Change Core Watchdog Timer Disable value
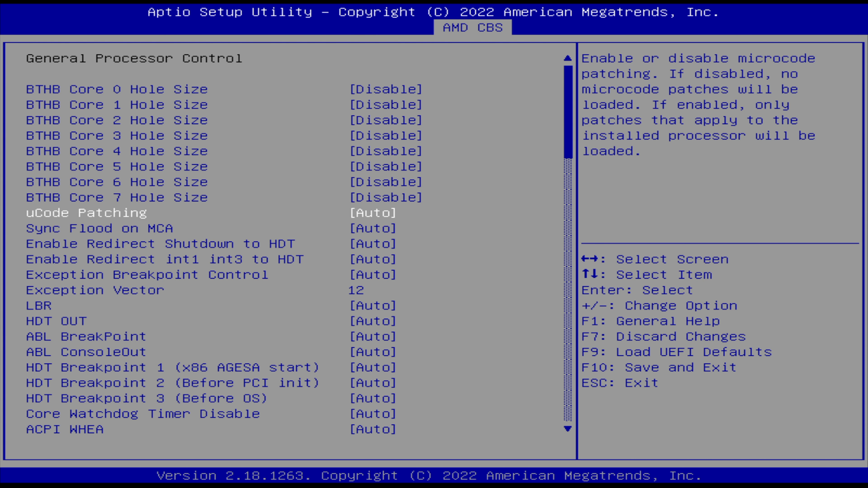Image resolution: width=868 pixels, height=488 pixels. click(373, 414)
